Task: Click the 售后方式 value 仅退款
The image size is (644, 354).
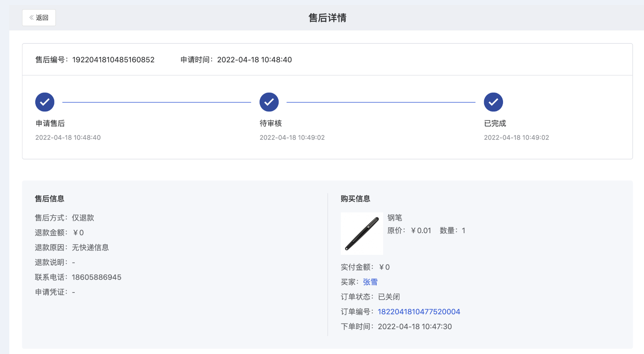Action: 83,218
